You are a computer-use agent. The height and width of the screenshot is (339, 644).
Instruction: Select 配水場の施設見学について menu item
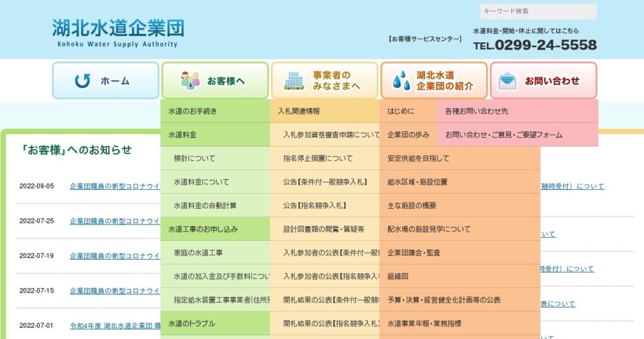460,230
